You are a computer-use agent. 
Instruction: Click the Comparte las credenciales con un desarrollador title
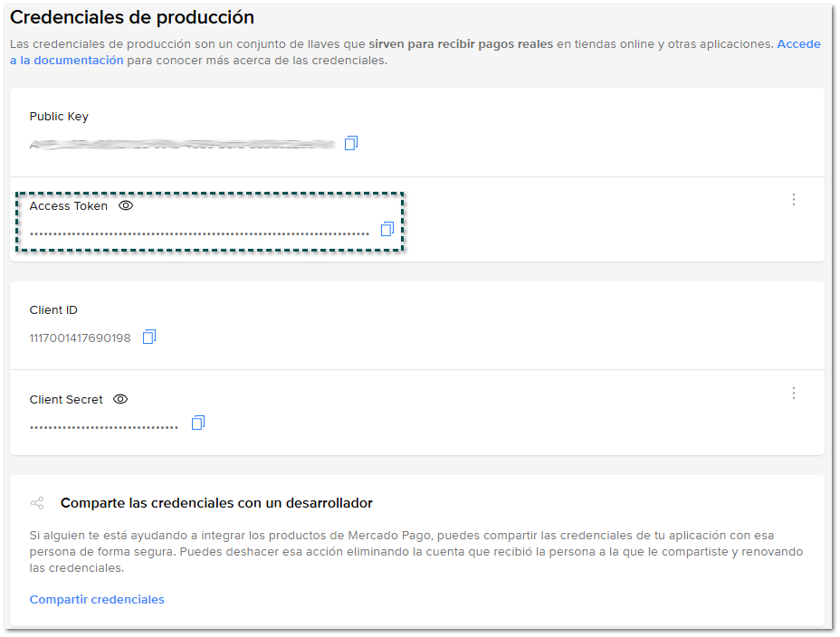pos(216,503)
